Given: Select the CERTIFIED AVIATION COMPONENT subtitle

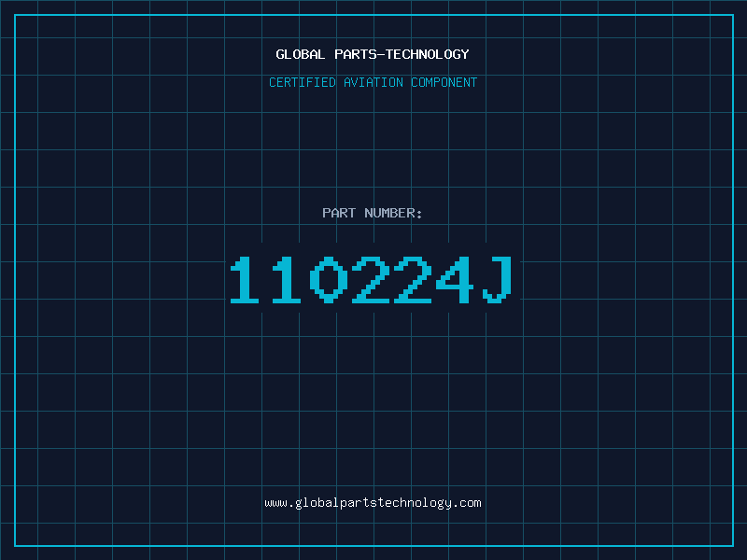Looking at the screenshot, I should [373, 82].
